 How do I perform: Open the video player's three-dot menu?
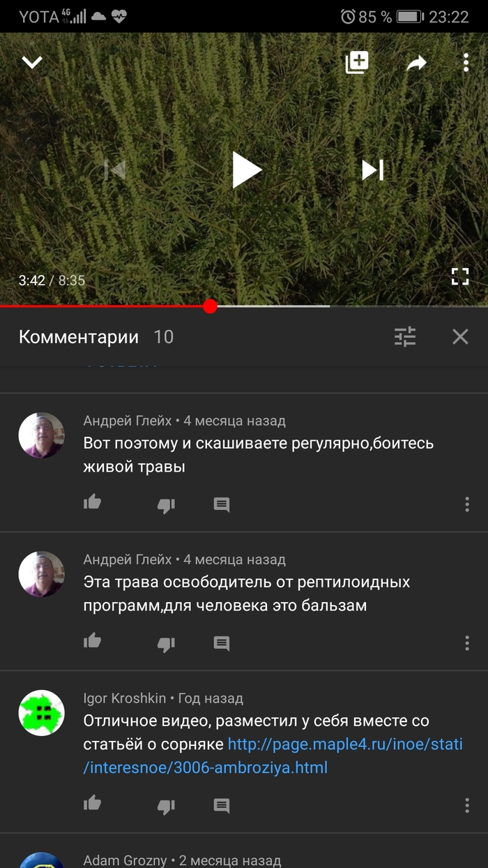click(466, 63)
